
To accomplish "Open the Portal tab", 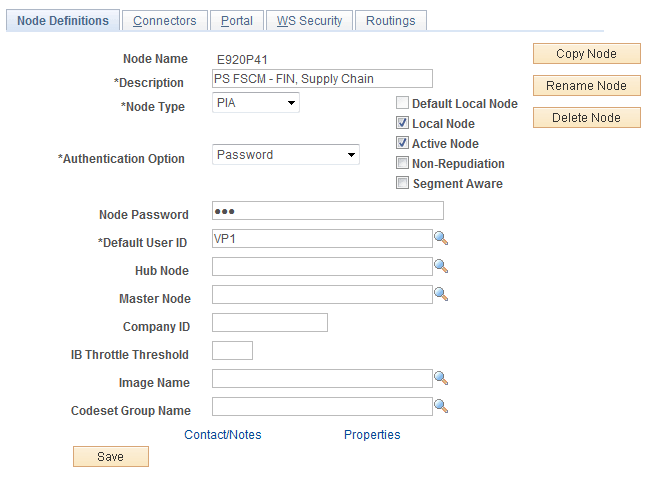I will 237,20.
